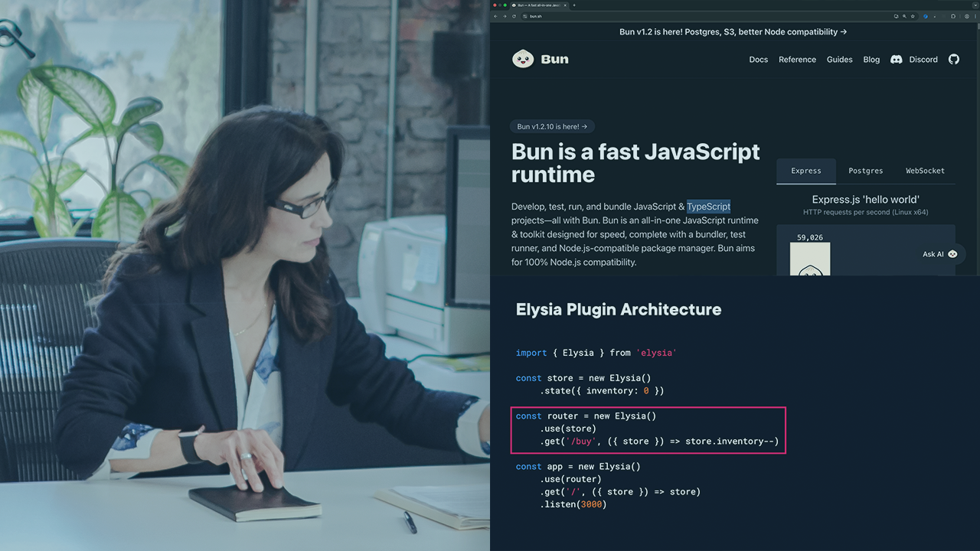Select the Express benchmark tab
Screen dimensions: 980x551
(x=805, y=171)
